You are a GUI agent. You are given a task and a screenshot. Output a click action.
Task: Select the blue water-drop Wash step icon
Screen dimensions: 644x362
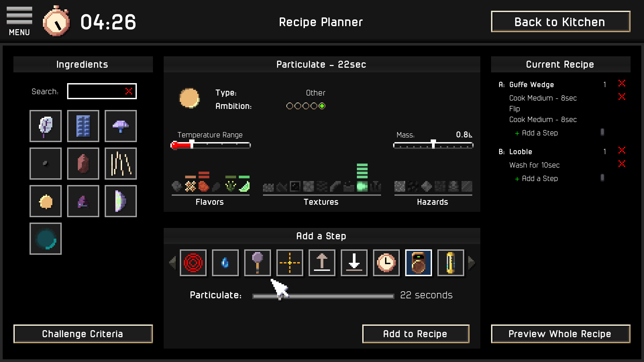coord(225,263)
